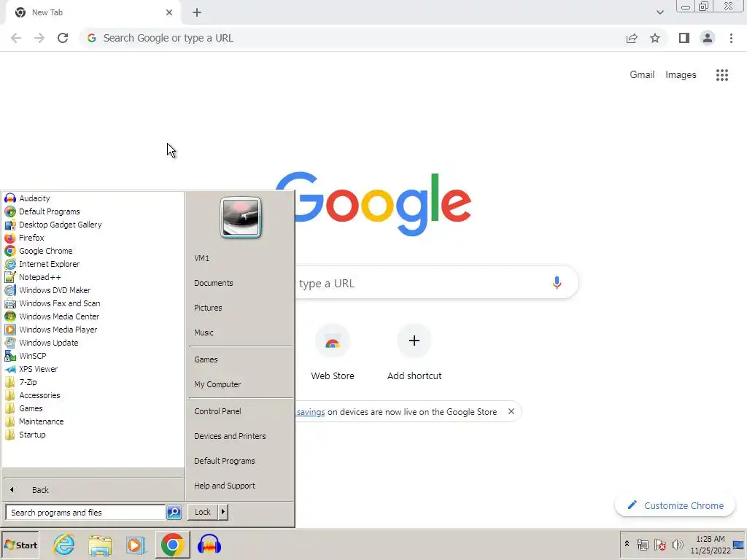Open the Google apps grid
This screenshot has height=560, width=747.
click(721, 75)
